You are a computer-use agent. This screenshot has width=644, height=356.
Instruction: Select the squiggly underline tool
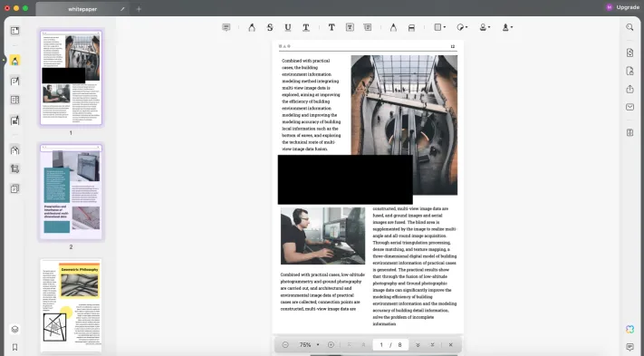click(x=306, y=27)
